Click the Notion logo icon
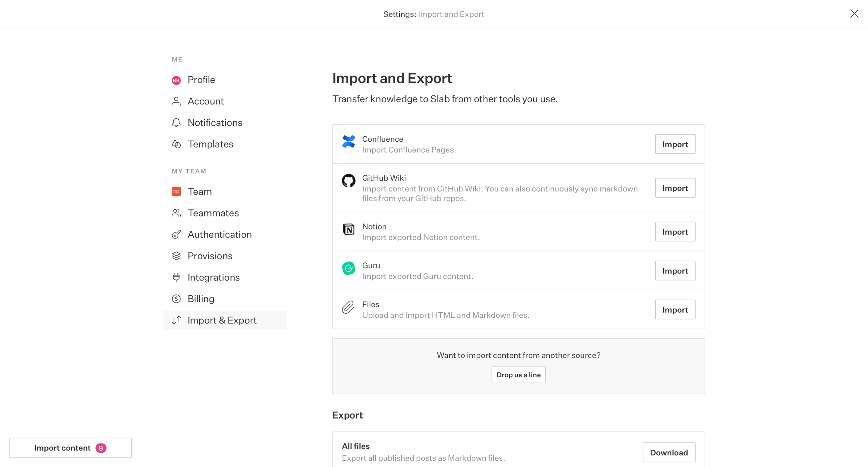Screen dimensions: 868x467 [x=349, y=229]
